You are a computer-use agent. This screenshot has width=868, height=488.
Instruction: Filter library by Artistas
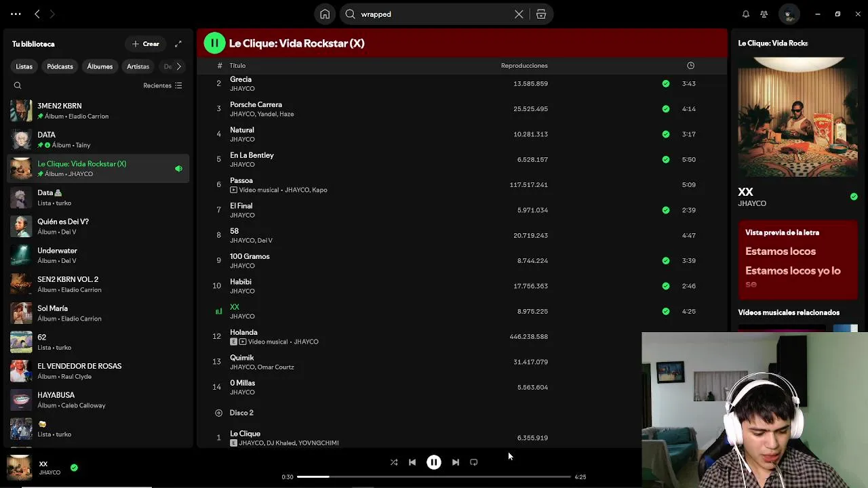tap(138, 66)
